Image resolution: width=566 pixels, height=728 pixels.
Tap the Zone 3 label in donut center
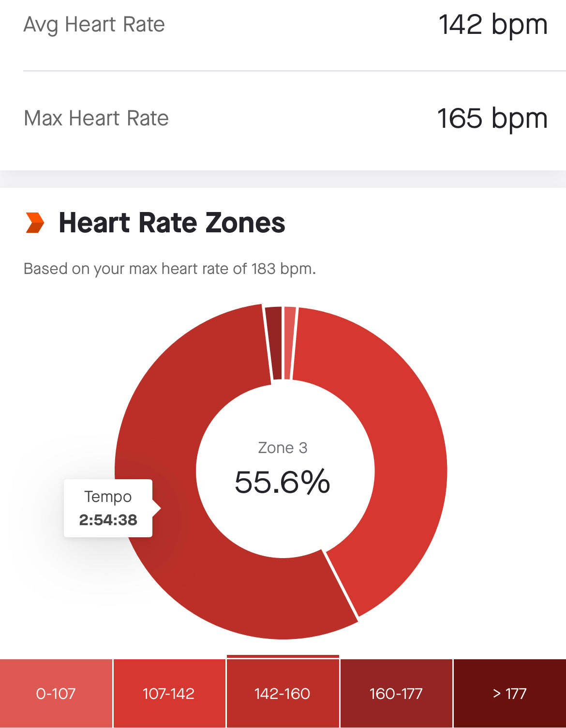coord(283,448)
